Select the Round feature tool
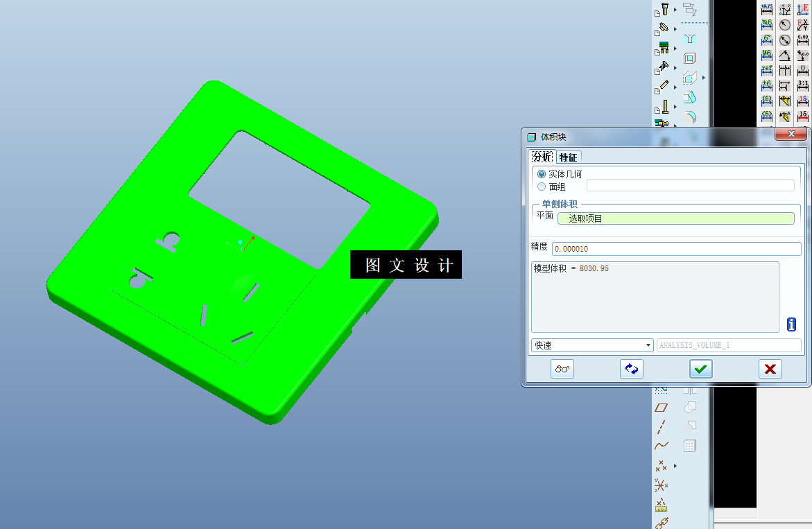Image resolution: width=812 pixels, height=529 pixels. [689, 117]
